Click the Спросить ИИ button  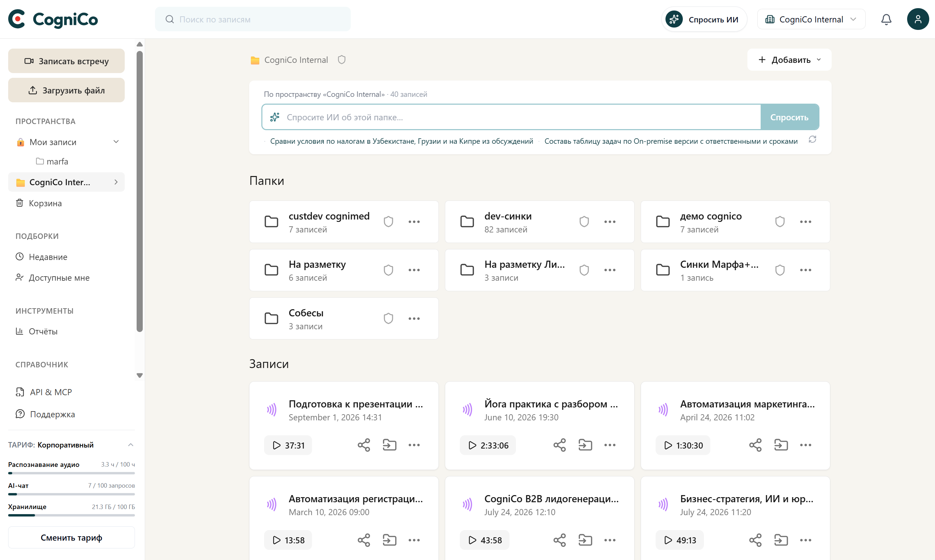[x=704, y=19]
